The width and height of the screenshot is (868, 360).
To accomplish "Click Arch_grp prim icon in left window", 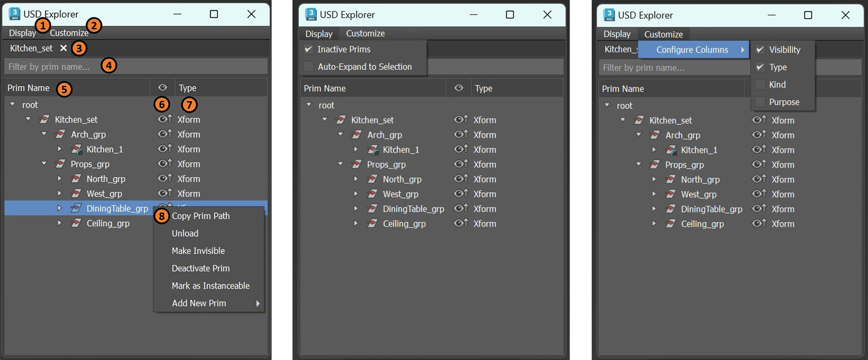I will tap(60, 134).
